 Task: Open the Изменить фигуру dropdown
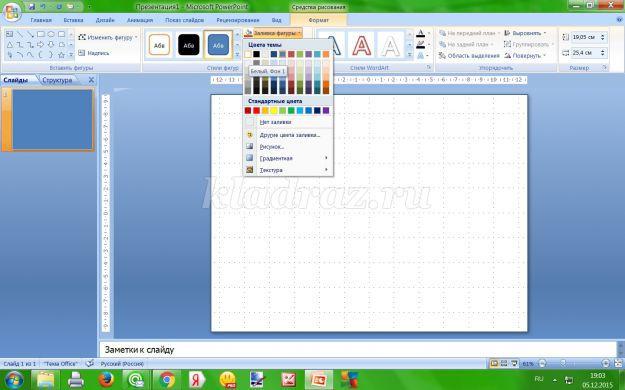pos(108,37)
